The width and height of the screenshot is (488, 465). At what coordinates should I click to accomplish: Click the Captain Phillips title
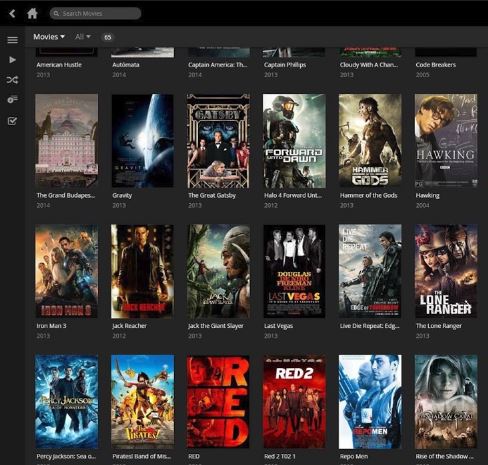[285, 65]
